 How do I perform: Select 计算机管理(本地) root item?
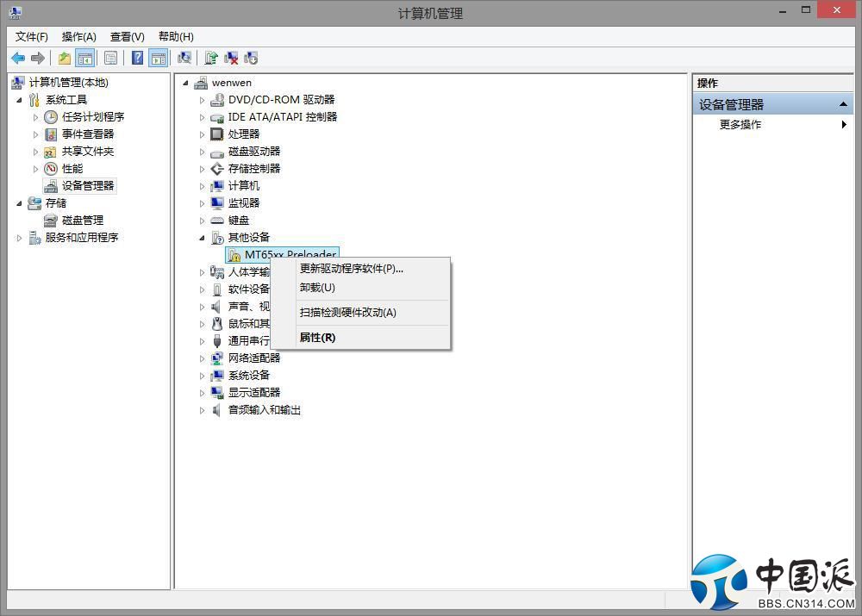(x=68, y=83)
